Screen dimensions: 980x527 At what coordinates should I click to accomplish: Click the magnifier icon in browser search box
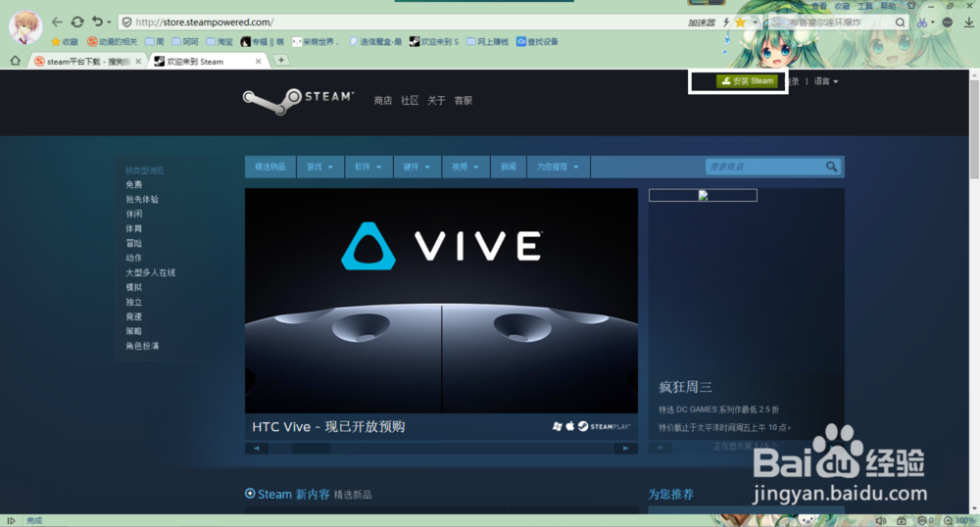(x=900, y=23)
